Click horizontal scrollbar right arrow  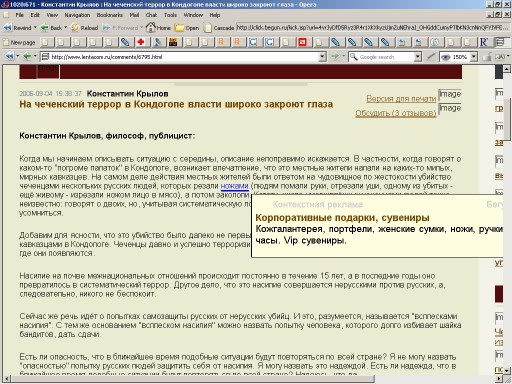click(x=498, y=379)
